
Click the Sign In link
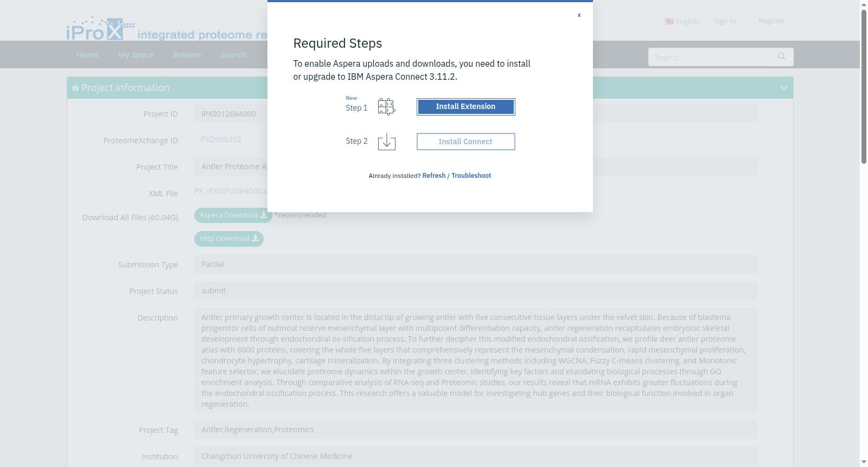pos(724,21)
